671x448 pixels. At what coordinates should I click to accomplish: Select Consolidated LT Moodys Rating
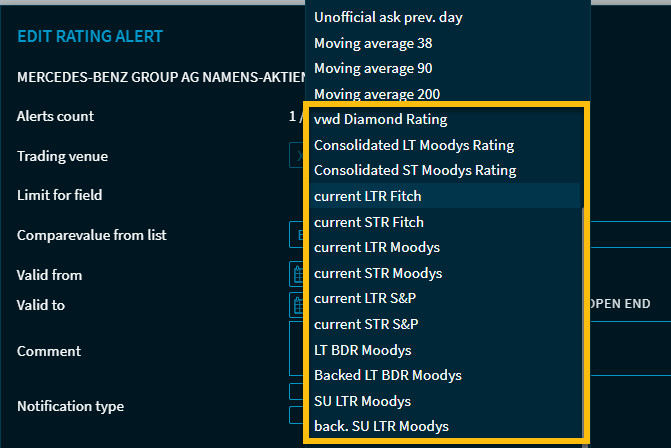(413, 145)
